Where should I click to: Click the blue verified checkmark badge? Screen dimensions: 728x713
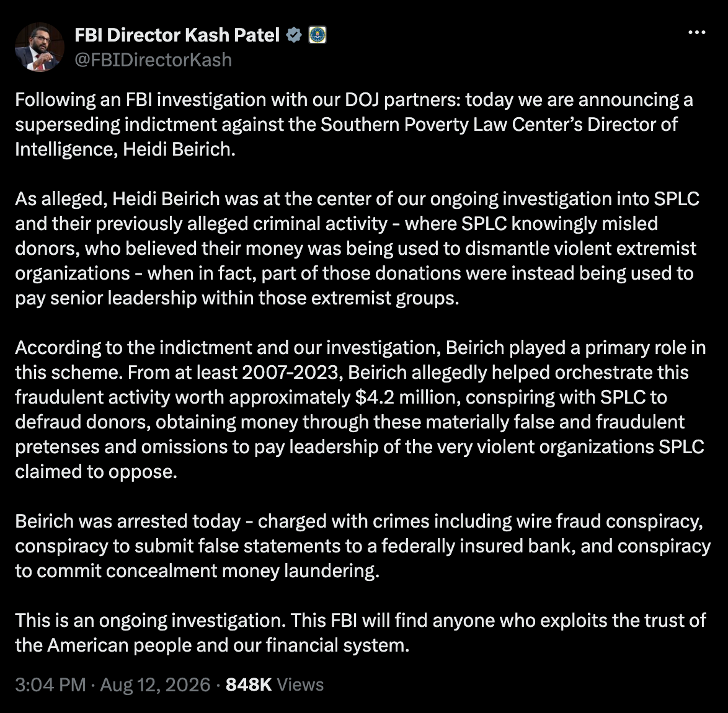pos(293,35)
